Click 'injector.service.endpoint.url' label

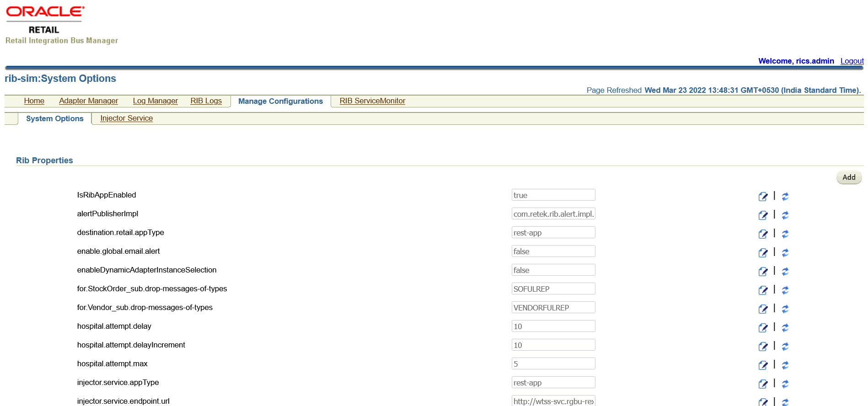[123, 401]
